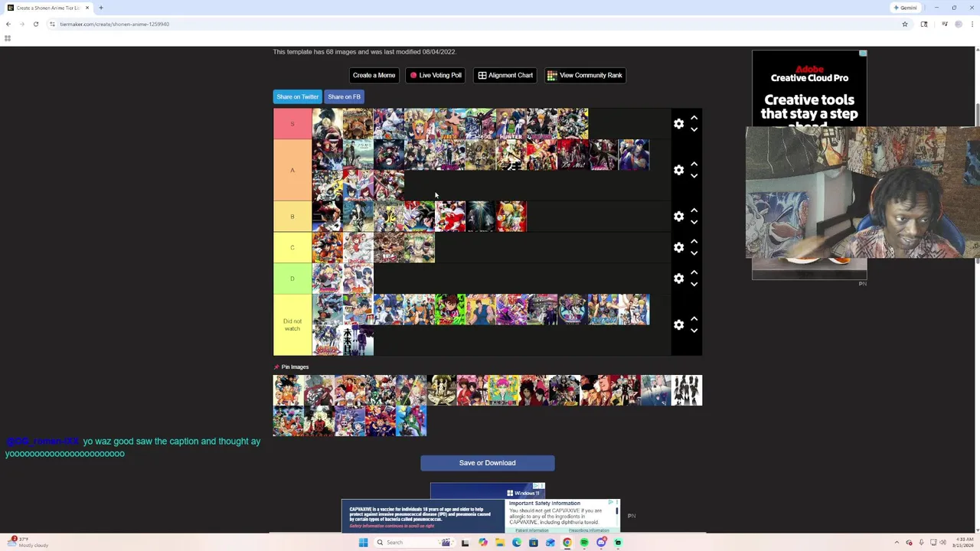Click the Pin Images pushpin icon
The width and height of the screenshot is (980, 551).
[x=276, y=367]
